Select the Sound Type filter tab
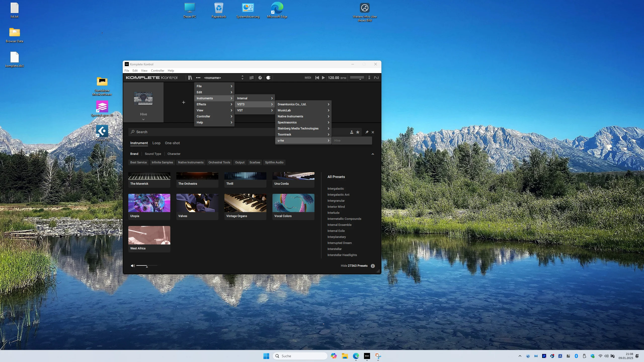The width and height of the screenshot is (644, 362). (x=153, y=154)
